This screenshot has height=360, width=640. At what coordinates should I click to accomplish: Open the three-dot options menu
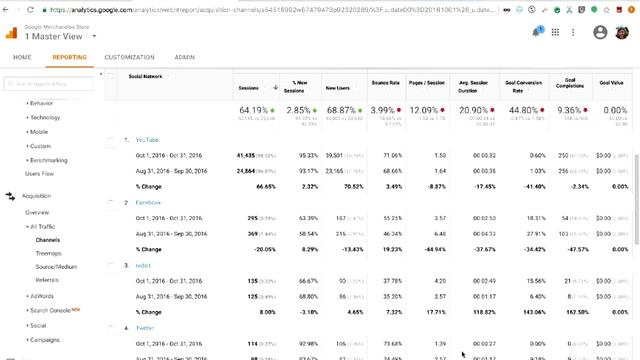(573, 32)
